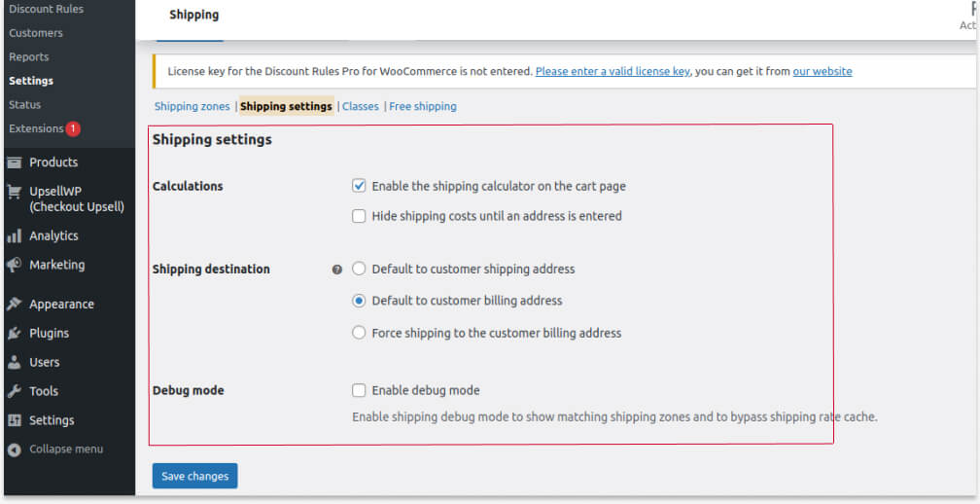
Task: Open UpsellWP (Checkout Upsell) menu
Action: [77, 199]
